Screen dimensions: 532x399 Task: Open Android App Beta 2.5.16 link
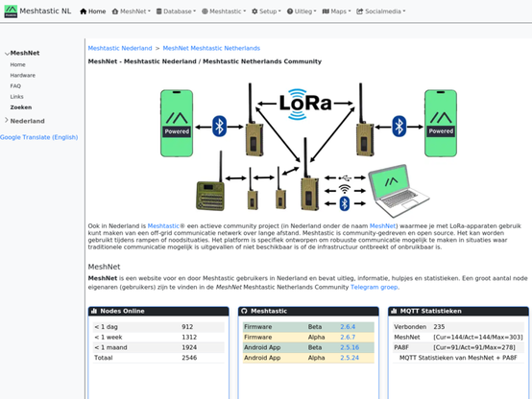[x=350, y=347]
